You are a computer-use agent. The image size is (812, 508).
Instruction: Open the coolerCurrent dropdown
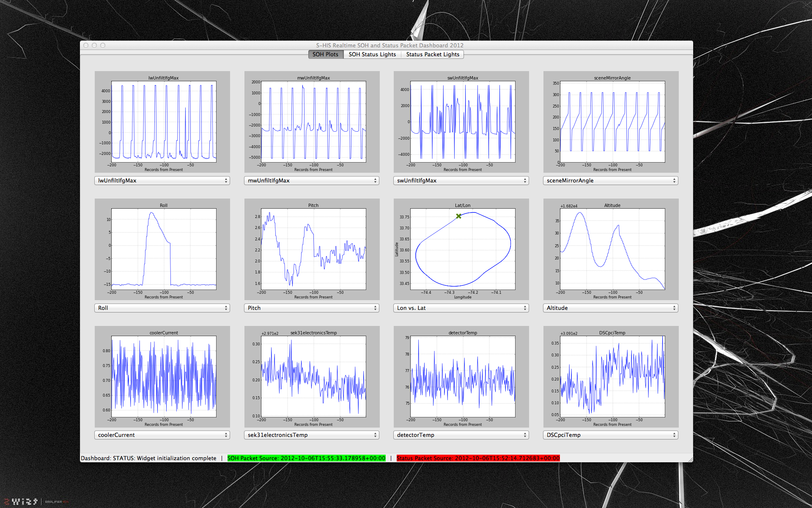pos(162,435)
